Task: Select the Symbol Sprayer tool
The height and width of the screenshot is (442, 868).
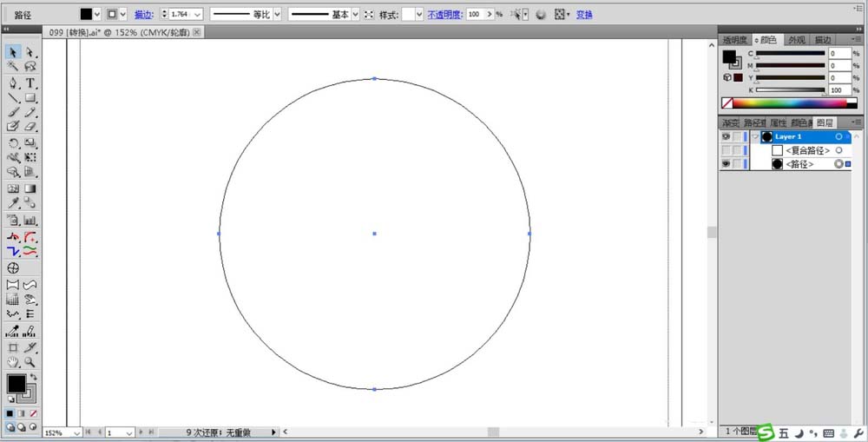Action: [x=13, y=221]
